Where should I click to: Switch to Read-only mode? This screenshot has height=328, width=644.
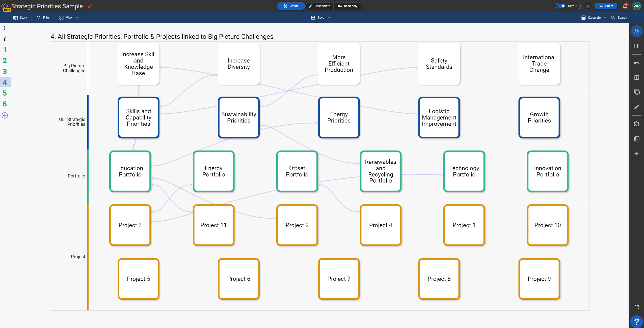pyautogui.click(x=348, y=6)
